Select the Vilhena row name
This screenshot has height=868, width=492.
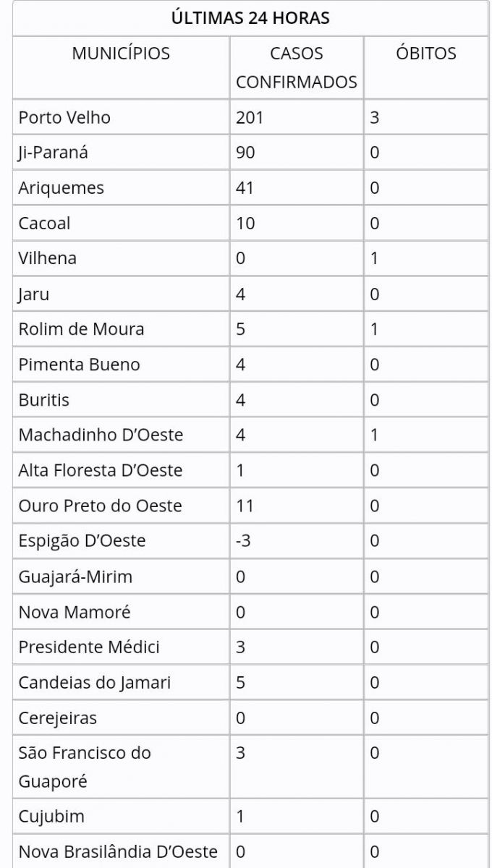(x=48, y=258)
